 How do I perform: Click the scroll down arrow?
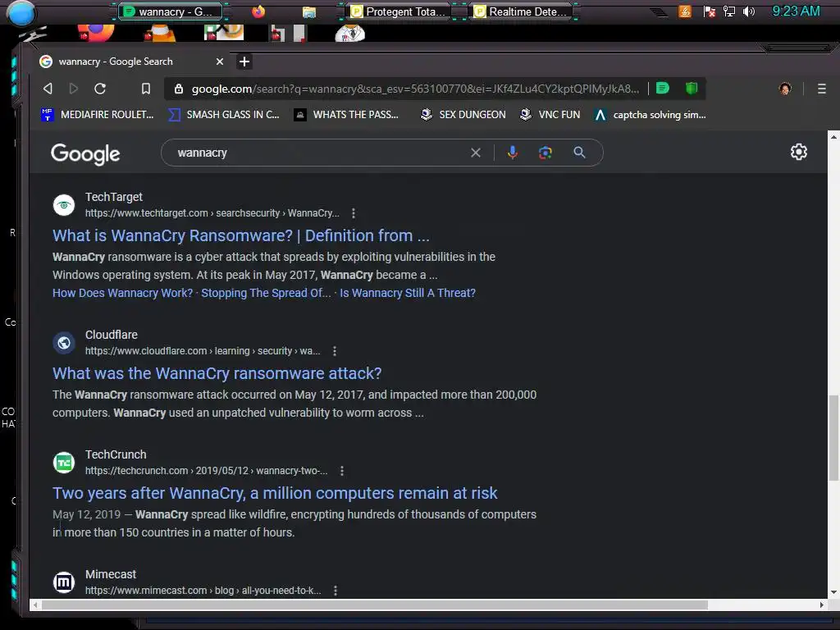[x=833, y=592]
